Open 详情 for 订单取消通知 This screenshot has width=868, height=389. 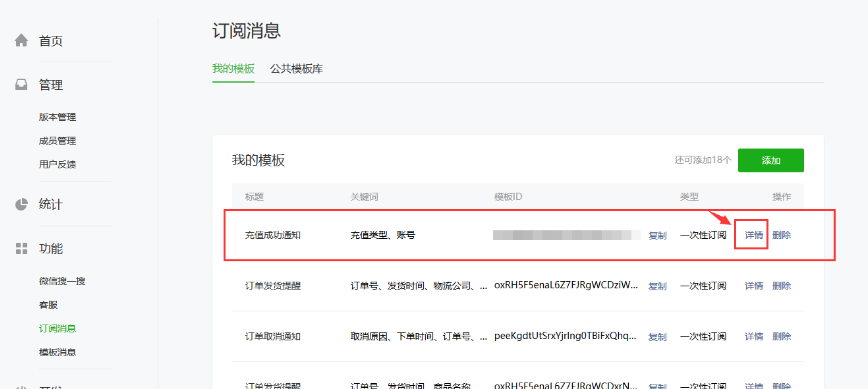(753, 336)
